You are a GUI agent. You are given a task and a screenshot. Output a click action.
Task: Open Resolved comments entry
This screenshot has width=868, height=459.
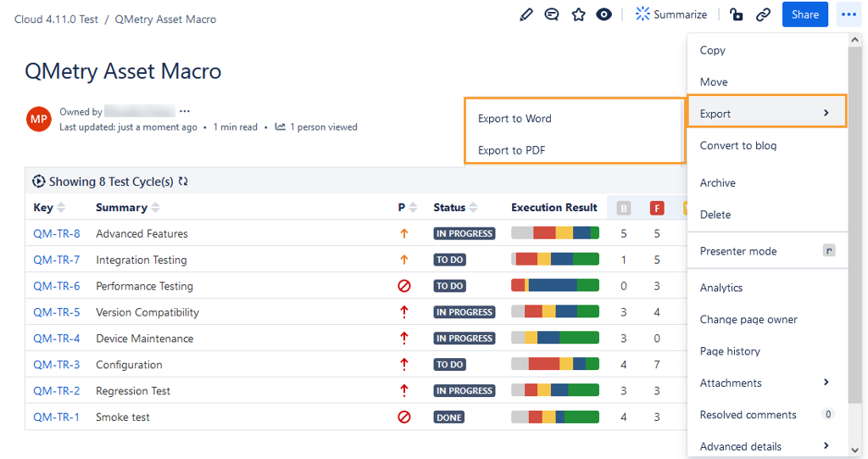[767, 415]
